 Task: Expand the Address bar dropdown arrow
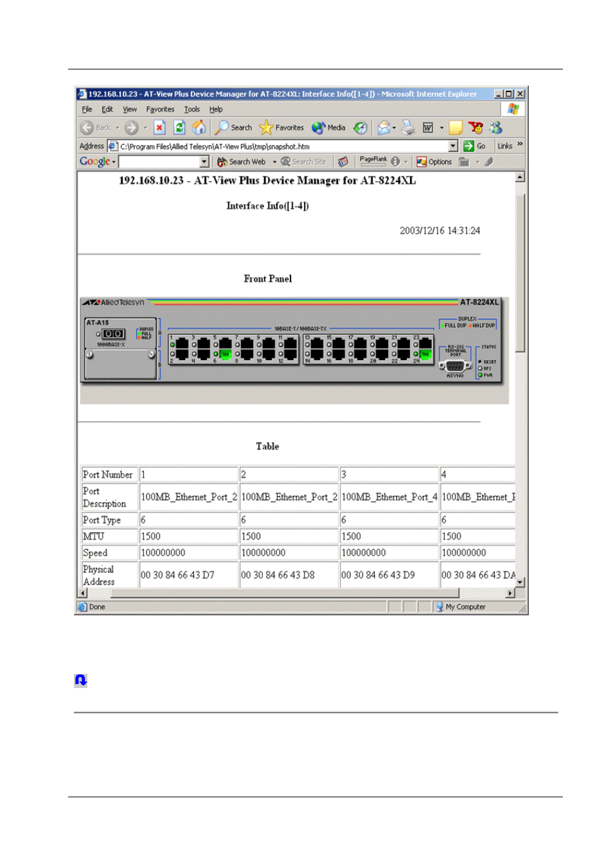pyautogui.click(x=453, y=146)
